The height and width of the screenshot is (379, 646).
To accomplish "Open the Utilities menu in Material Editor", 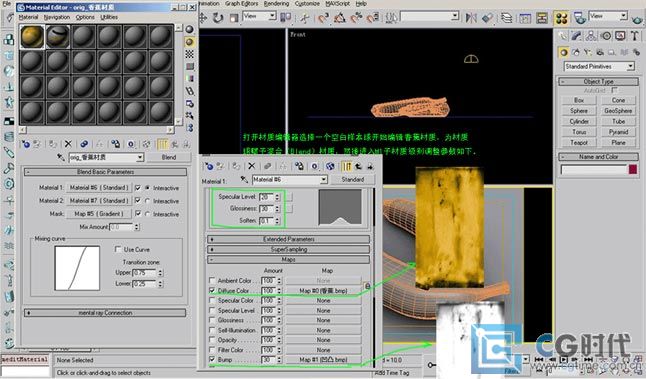I will click(109, 17).
